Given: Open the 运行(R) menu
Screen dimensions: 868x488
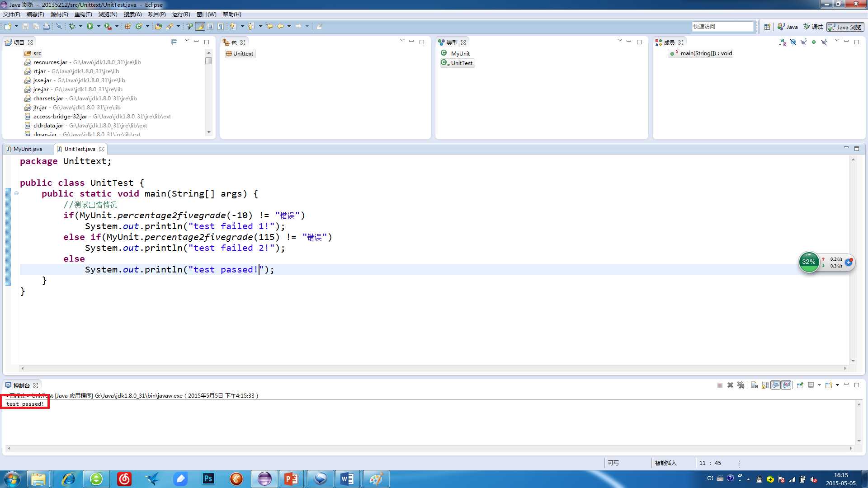Looking at the screenshot, I should (x=181, y=14).
